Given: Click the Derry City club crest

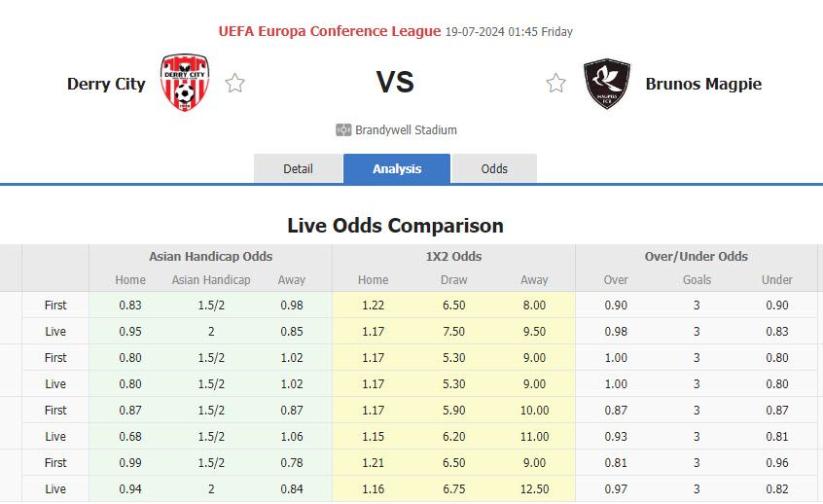Looking at the screenshot, I should 185,84.
